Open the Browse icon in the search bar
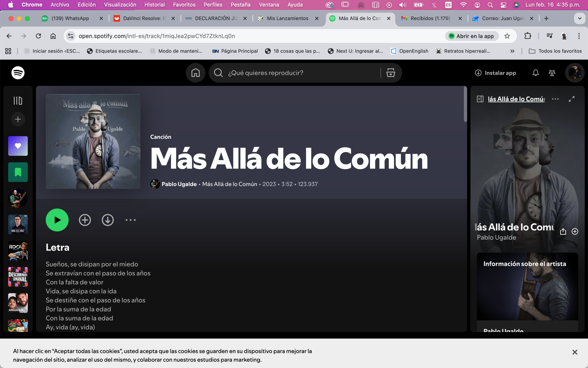The height and width of the screenshot is (368, 588). pos(391,73)
